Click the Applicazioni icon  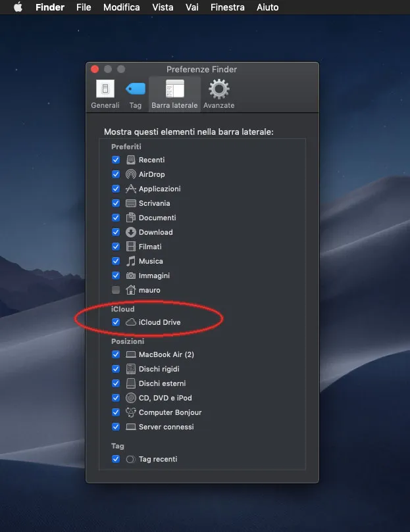pyautogui.click(x=131, y=189)
